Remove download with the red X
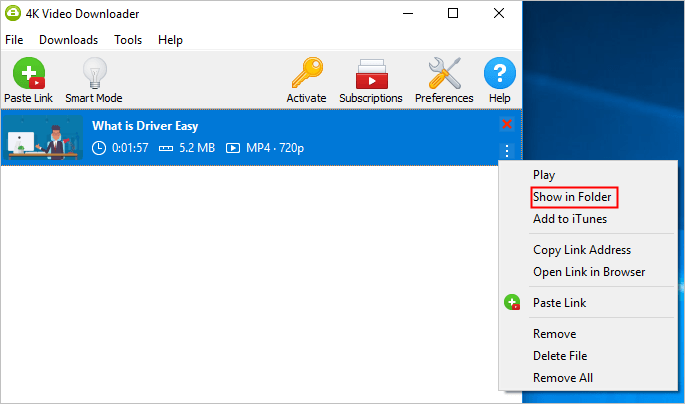 (x=507, y=124)
